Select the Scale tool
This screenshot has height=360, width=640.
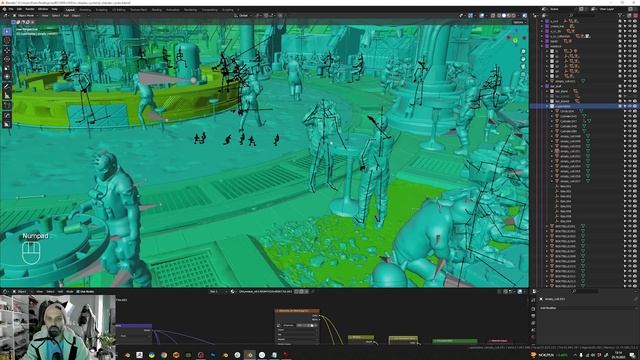(x=7, y=68)
